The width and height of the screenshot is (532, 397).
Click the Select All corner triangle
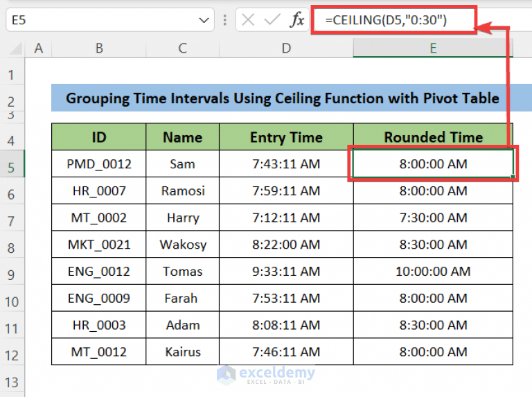16,49
